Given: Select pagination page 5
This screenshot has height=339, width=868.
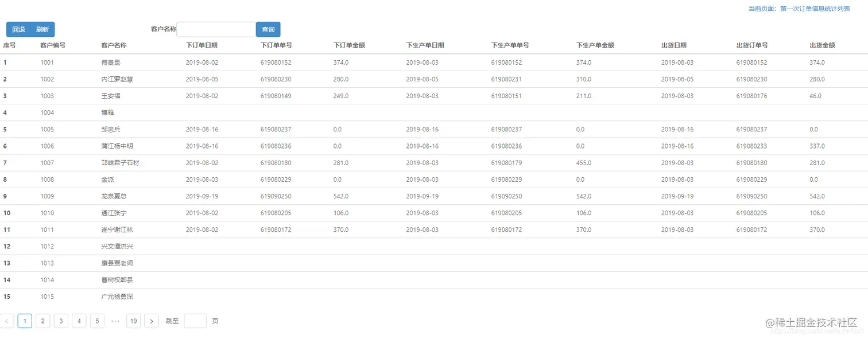Looking at the screenshot, I should point(97,321).
